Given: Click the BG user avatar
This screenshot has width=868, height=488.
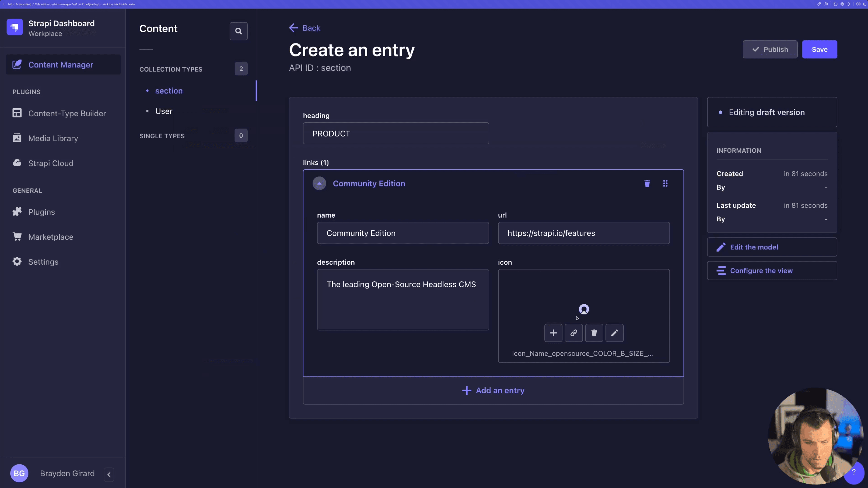Looking at the screenshot, I should (19, 473).
